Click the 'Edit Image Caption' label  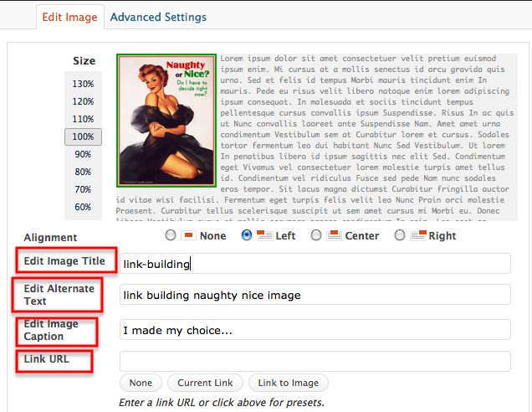(x=51, y=330)
